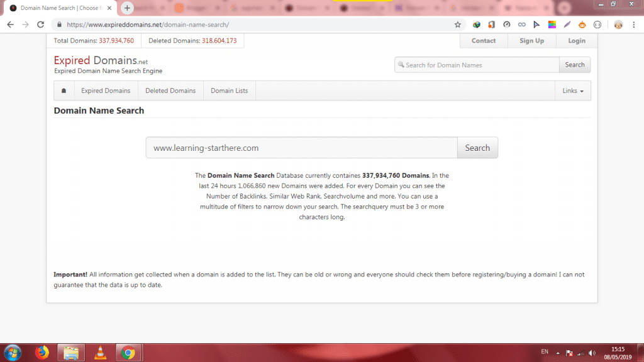
Task: Click the infinity symbol extension icon
Action: coord(521,25)
